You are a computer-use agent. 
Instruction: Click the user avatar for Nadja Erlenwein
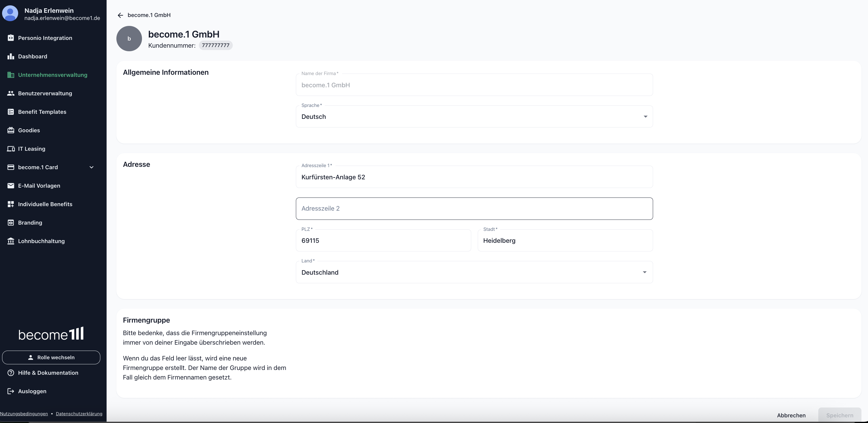pos(10,13)
